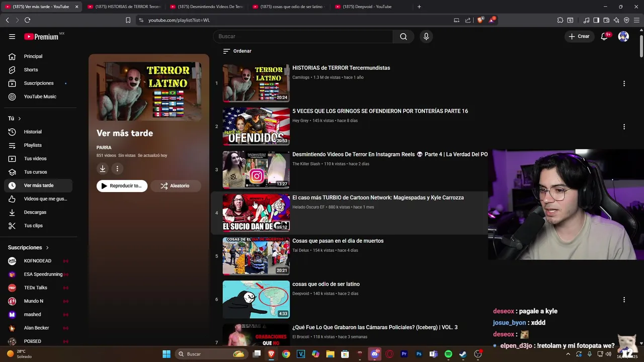Open Adobe Premiere Pro from taskbar
The image size is (644, 362).
404,354
